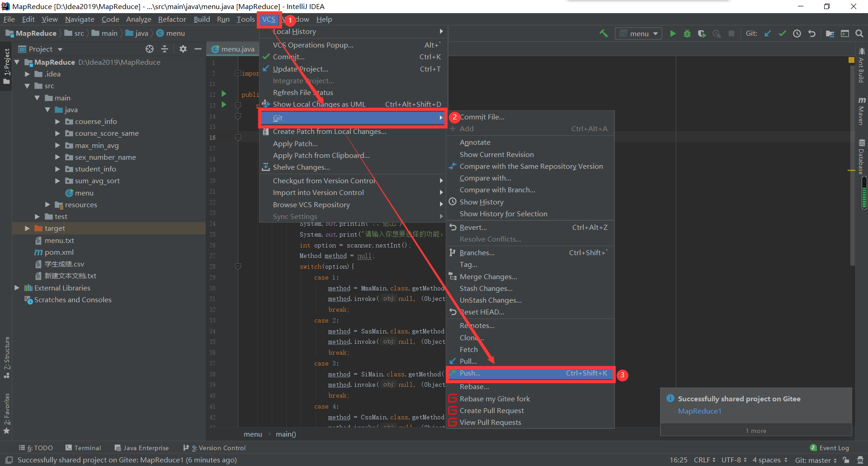Screen dimensions: 868x466
Task: Open the Terminal tool window
Action: point(83,448)
